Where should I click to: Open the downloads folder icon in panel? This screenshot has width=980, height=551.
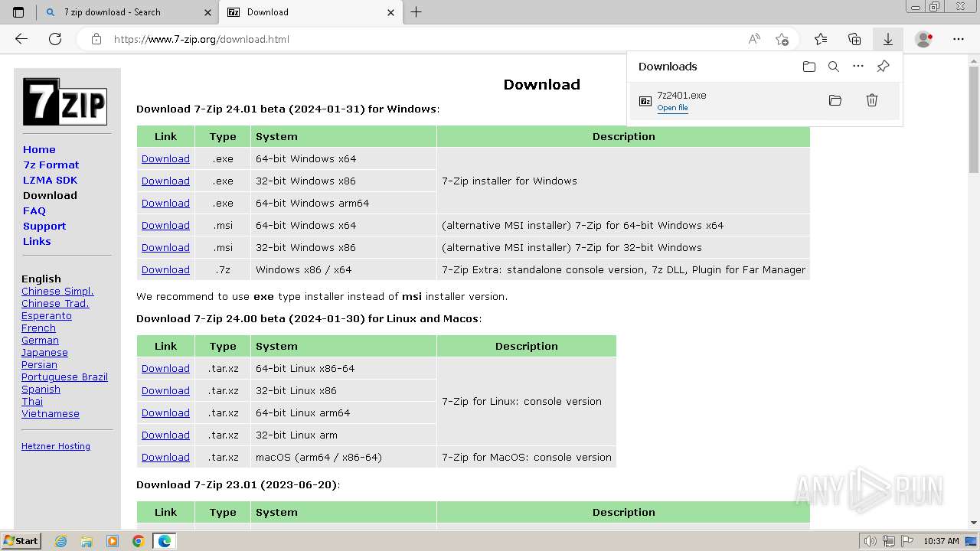[x=809, y=67]
